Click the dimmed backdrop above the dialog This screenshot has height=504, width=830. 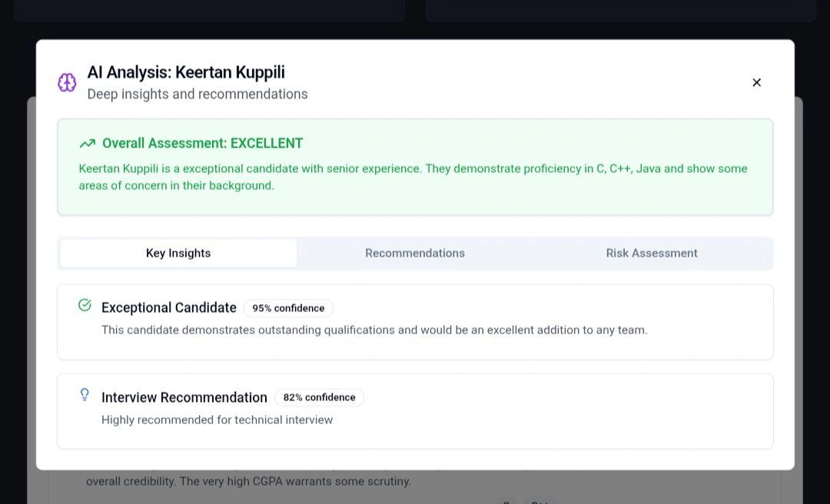coord(415,29)
